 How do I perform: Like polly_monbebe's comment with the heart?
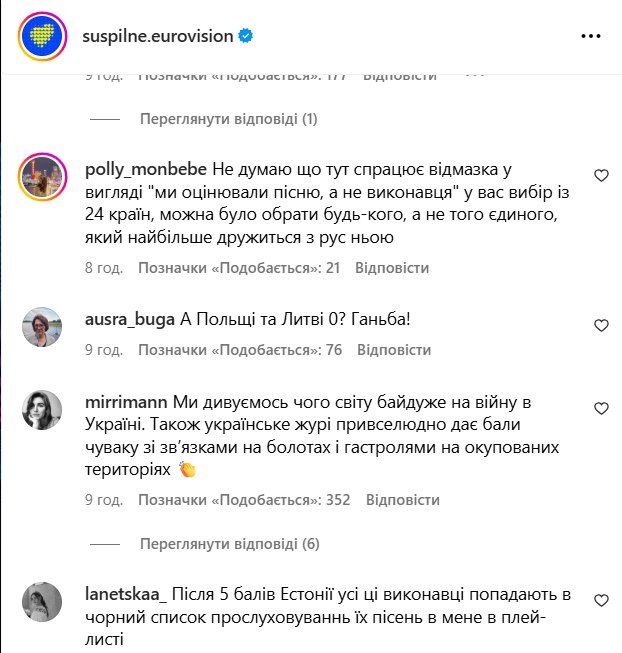click(x=601, y=176)
